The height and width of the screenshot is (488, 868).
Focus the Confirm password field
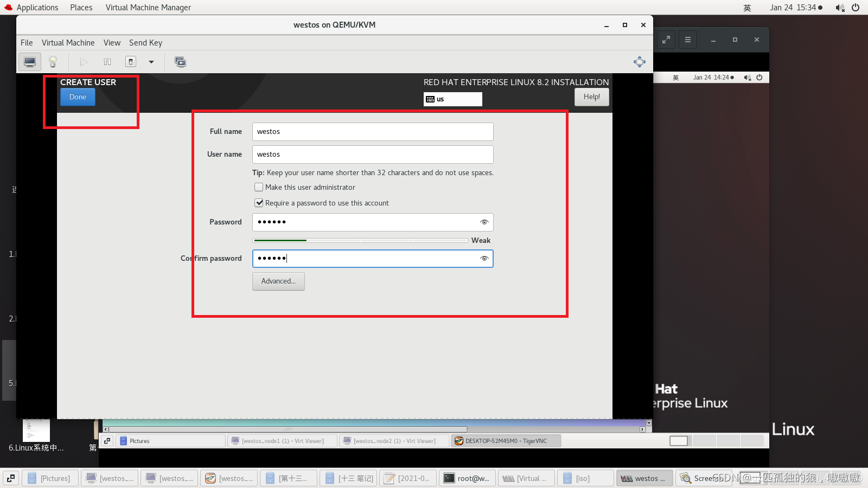tap(373, 259)
